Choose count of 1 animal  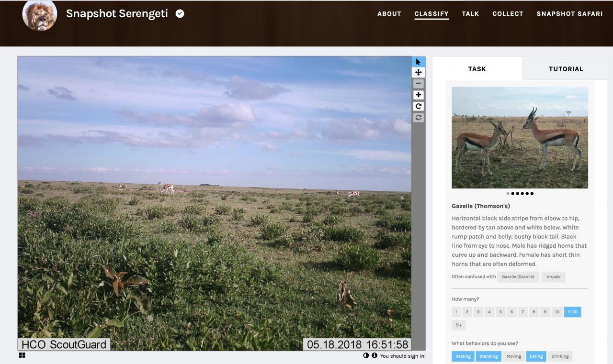pyautogui.click(x=456, y=312)
